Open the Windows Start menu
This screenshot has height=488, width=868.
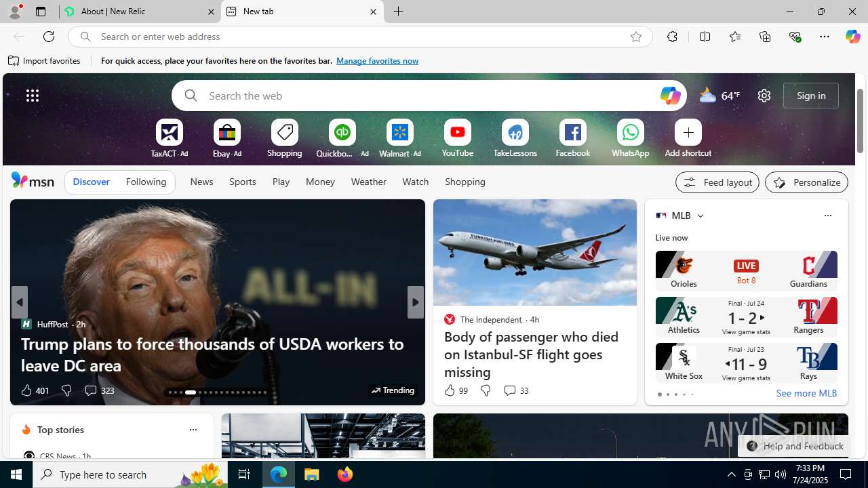(16, 474)
